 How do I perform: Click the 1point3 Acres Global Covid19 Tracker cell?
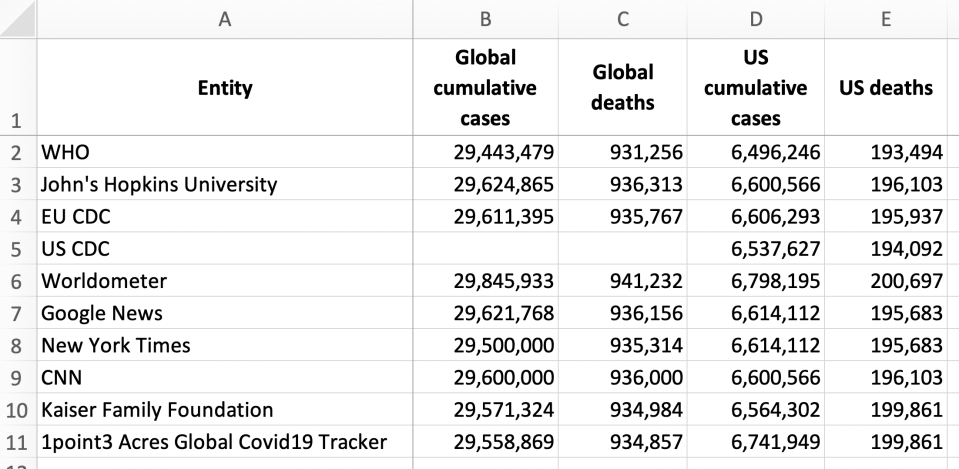pyautogui.click(x=224, y=441)
